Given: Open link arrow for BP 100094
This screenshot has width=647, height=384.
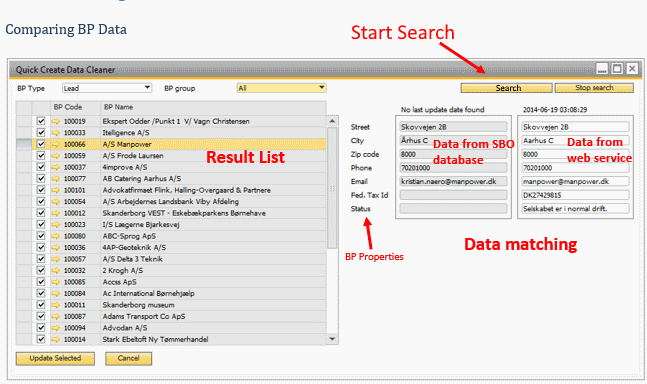Looking at the screenshot, I should coord(56,328).
